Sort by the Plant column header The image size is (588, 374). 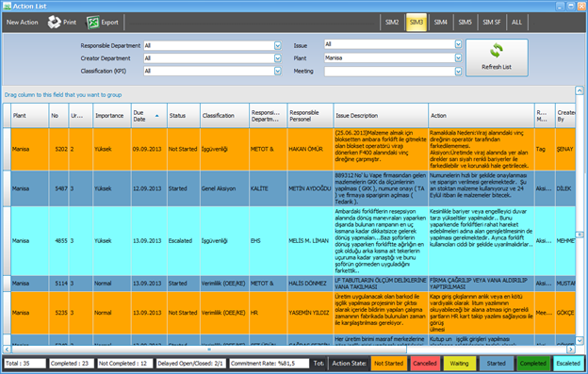click(29, 116)
